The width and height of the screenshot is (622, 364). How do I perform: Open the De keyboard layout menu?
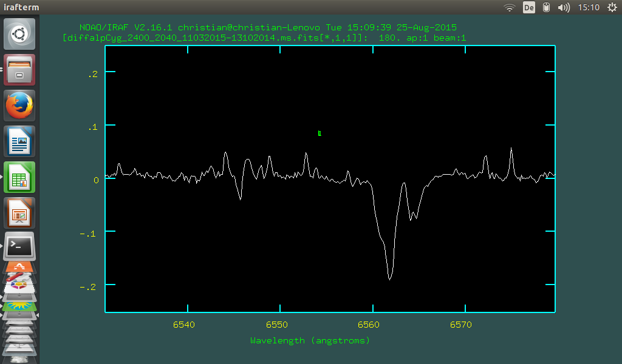coord(528,7)
